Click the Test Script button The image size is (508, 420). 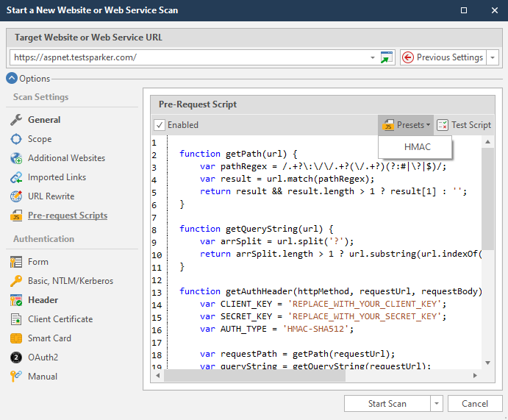pos(464,125)
